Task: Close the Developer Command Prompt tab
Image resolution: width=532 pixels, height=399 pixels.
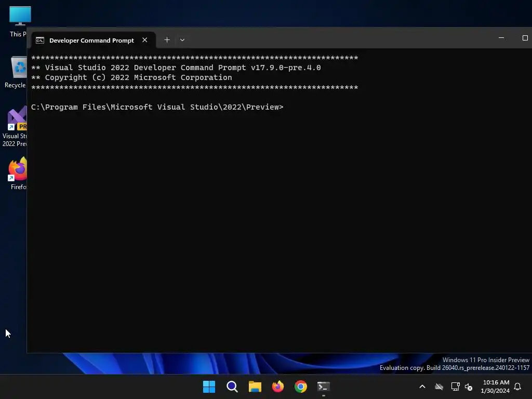Action: point(145,40)
